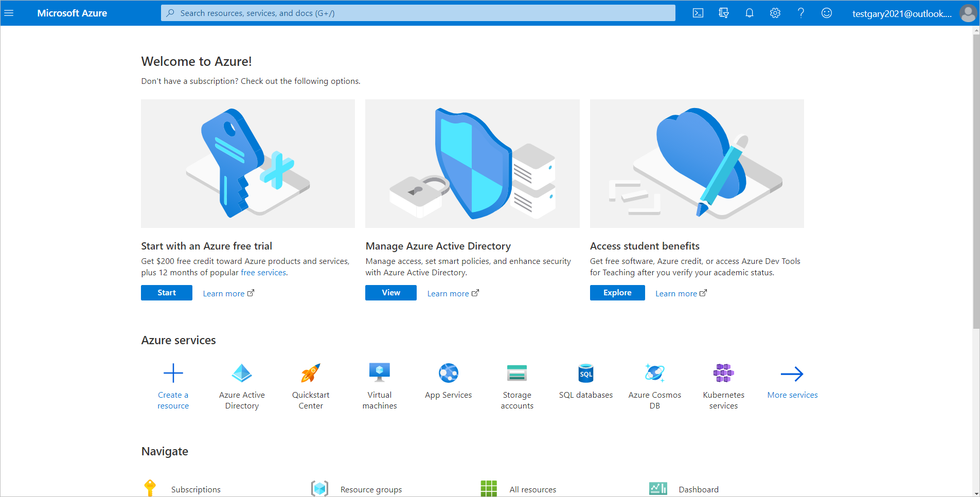Click Explore for student benefits
980x497 pixels.
(617, 293)
